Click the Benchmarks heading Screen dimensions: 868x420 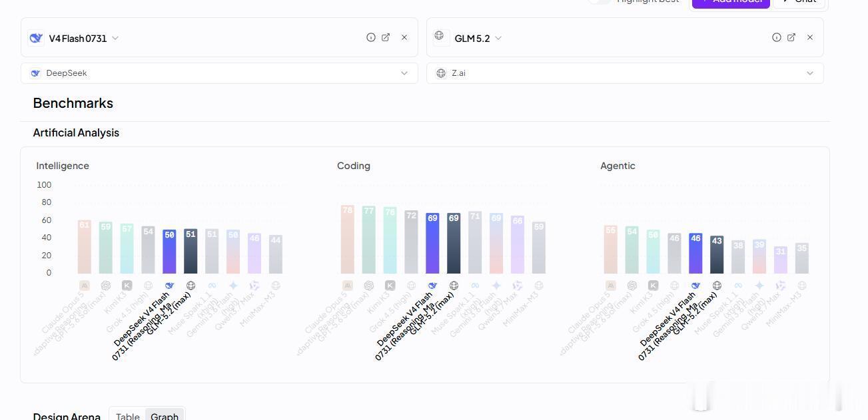73,103
